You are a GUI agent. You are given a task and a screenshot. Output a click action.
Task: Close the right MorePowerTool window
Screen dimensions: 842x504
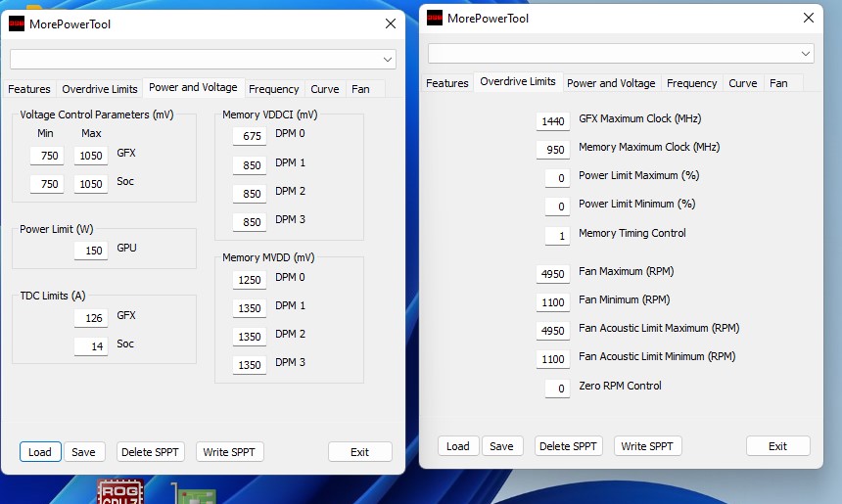point(808,18)
